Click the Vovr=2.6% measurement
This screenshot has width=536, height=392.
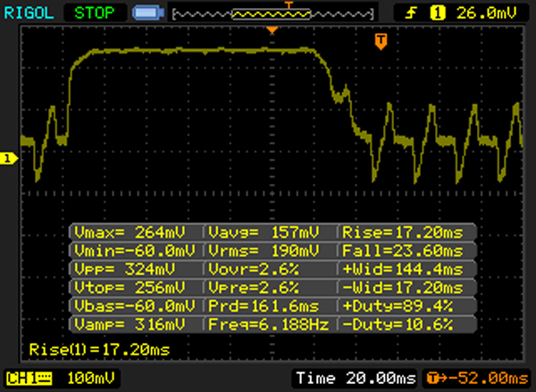[254, 270]
